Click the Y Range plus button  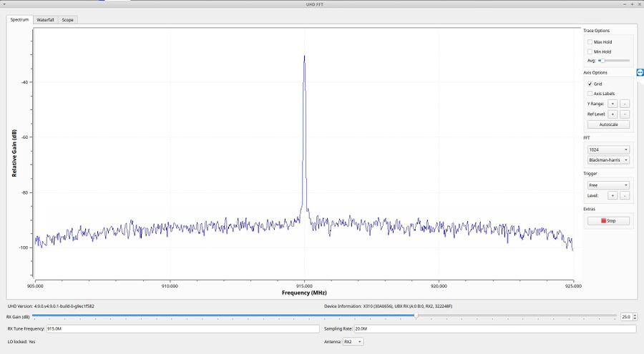click(x=613, y=104)
